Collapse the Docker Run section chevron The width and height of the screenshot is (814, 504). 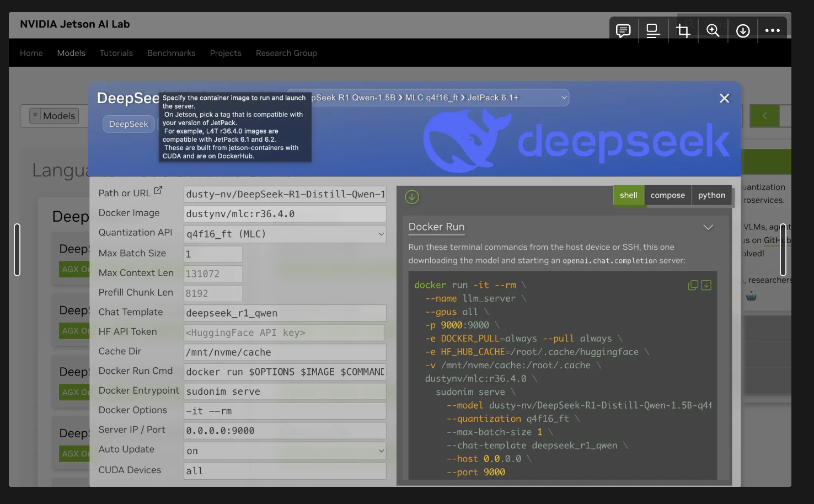[x=708, y=227]
